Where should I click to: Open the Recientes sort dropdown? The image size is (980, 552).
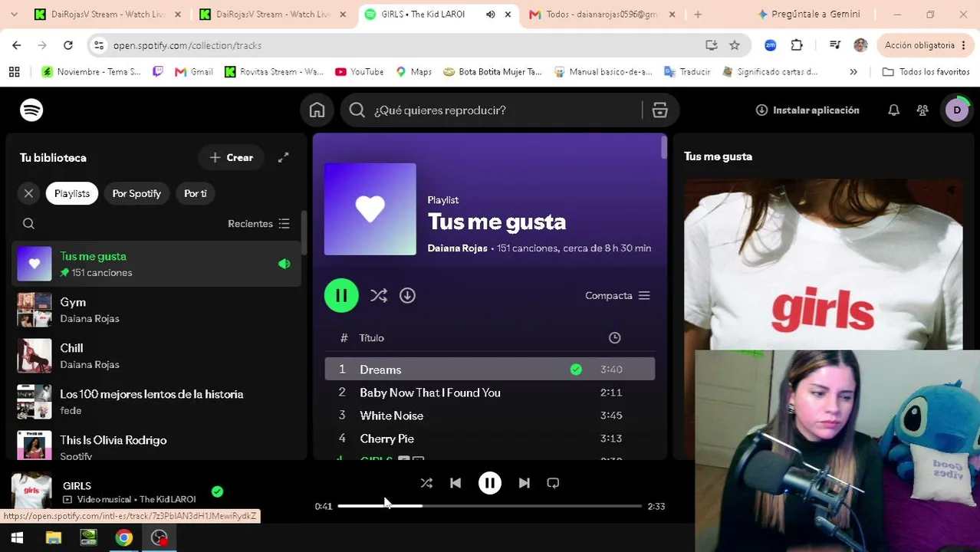[x=258, y=224]
